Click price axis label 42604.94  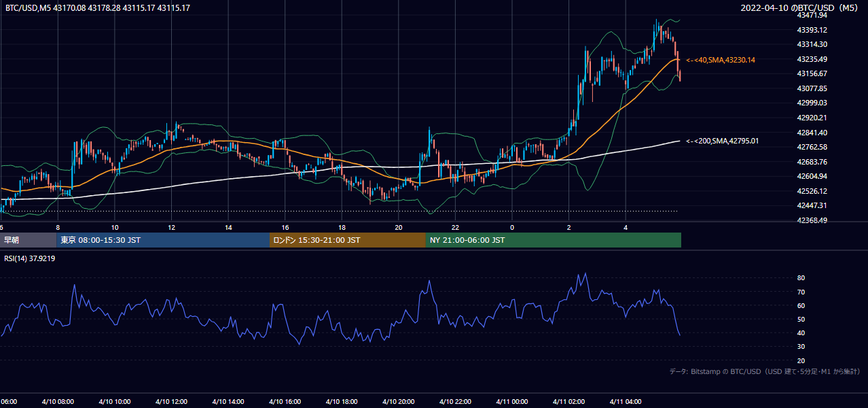[812, 176]
